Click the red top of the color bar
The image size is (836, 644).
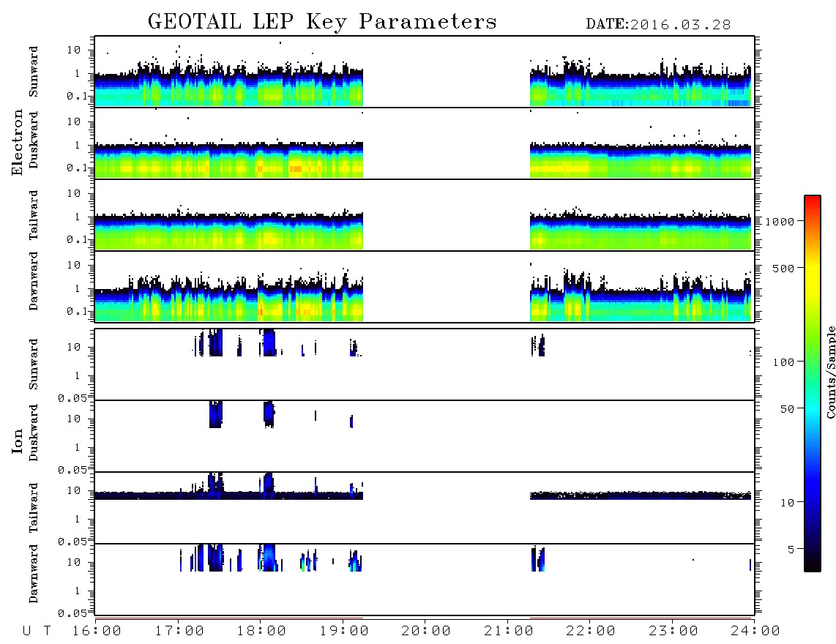[x=813, y=201]
